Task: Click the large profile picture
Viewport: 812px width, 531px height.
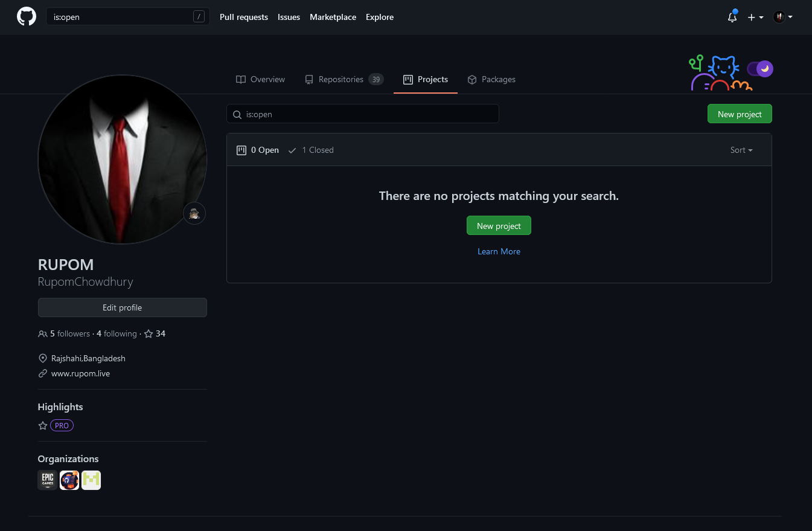Action: click(123, 159)
